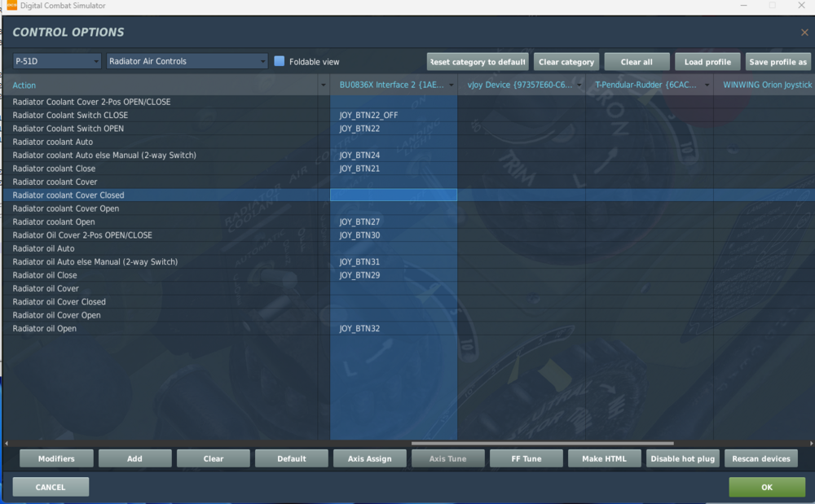Expand the Action column dropdown arrow
The image size is (815, 504).
click(324, 85)
